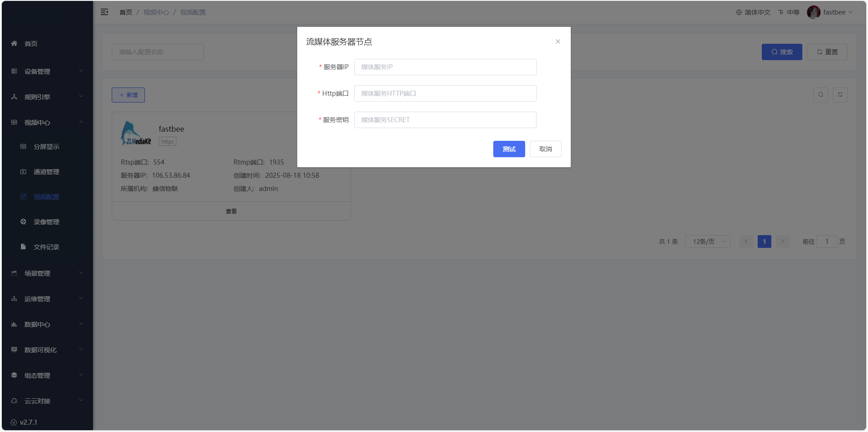
Task: Open the 录像管理 sidebar menu item
Action: 46,222
